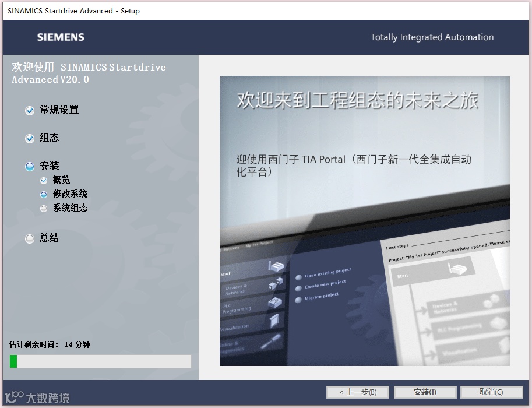Cancel setup with the 取消(C) button
Image resolution: width=532 pixels, height=408 pixels.
tap(491, 392)
